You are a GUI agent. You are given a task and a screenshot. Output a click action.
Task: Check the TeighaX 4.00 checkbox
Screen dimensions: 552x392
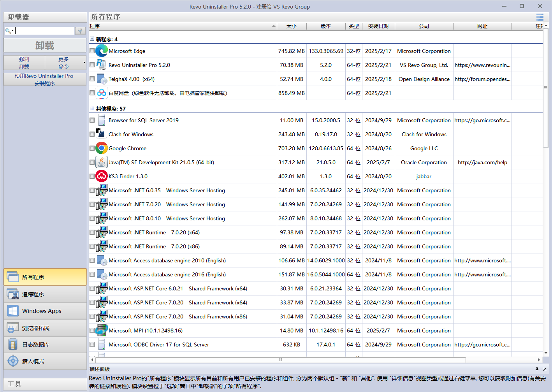coord(92,79)
